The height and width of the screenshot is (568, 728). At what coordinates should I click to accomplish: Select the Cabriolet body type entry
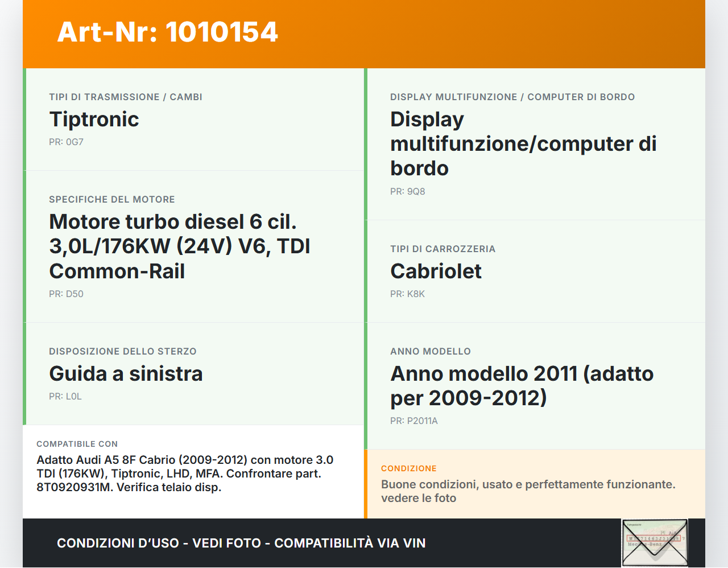pyautogui.click(x=436, y=271)
